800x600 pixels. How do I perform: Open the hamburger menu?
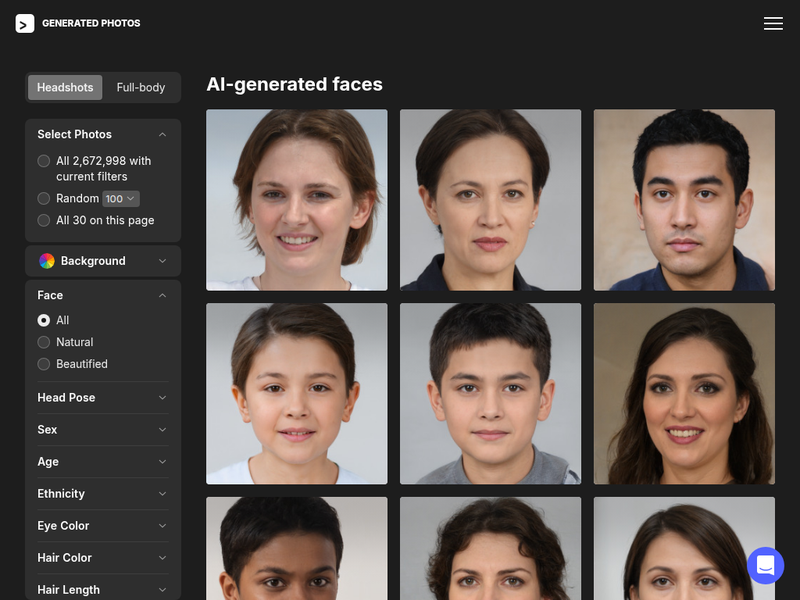coord(773,23)
